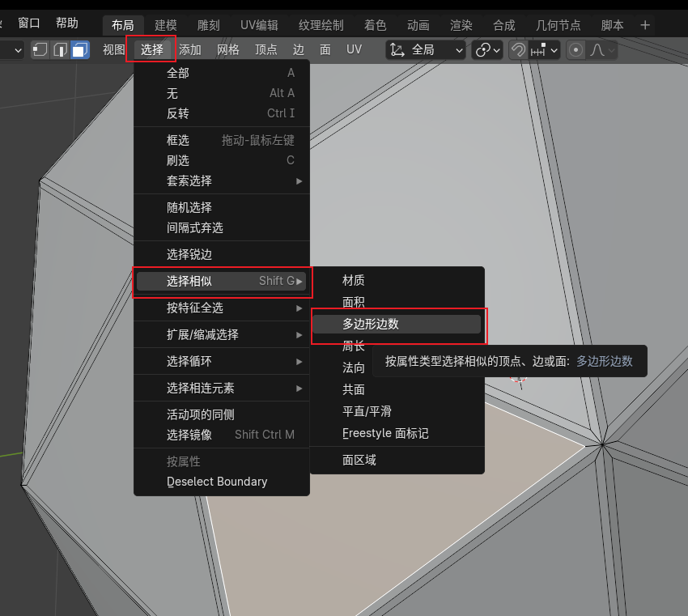
Task: Add a new workspace tab with plus
Action: tap(644, 25)
